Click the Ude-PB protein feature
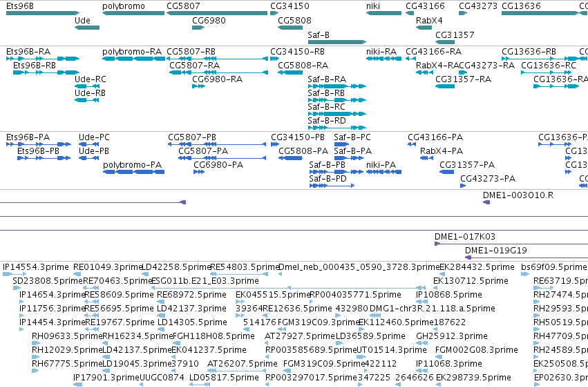588x388 pixels. [x=88, y=158]
